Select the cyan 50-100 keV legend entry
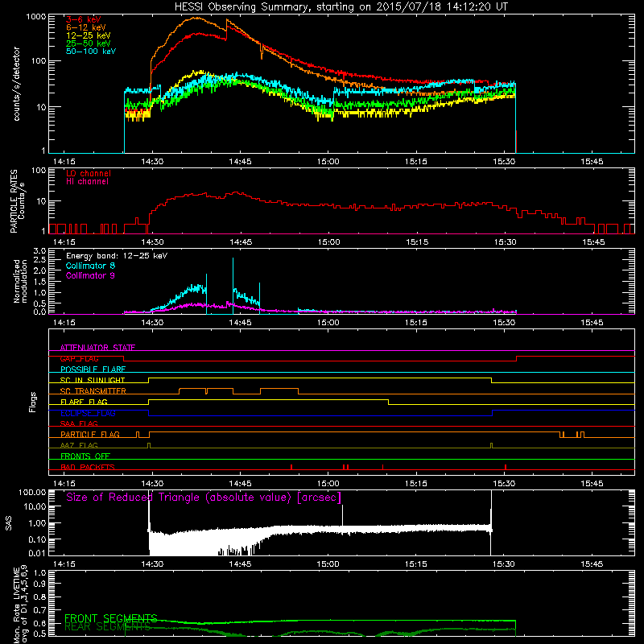 [91, 52]
